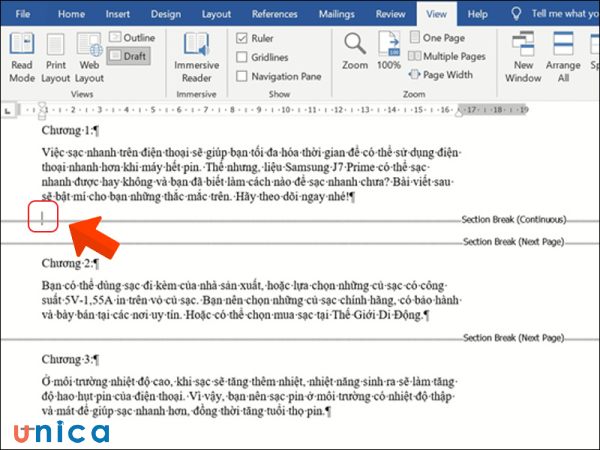This screenshot has width=600, height=450.
Task: Uncheck the Ruler checkbox
Action: pos(243,38)
